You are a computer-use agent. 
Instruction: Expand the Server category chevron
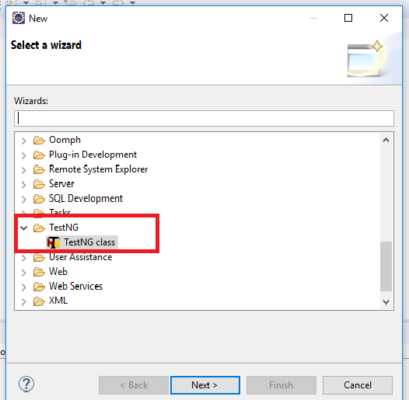(x=24, y=185)
